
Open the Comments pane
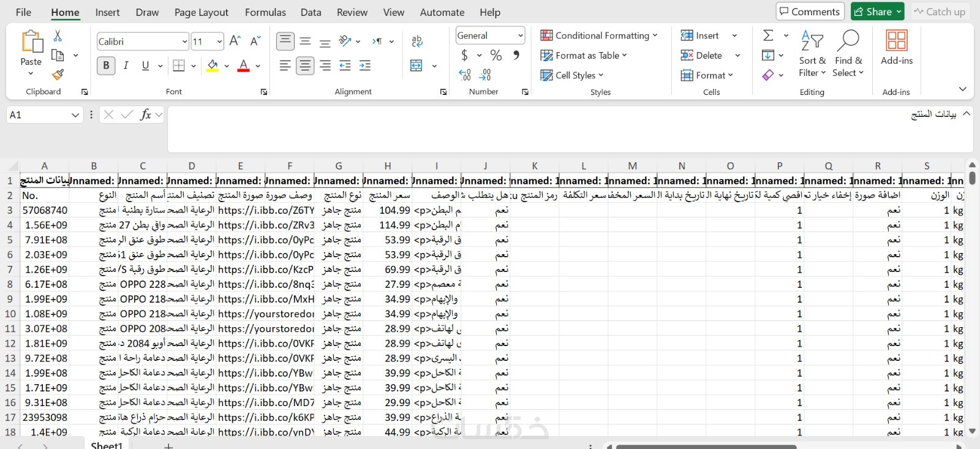pyautogui.click(x=810, y=12)
